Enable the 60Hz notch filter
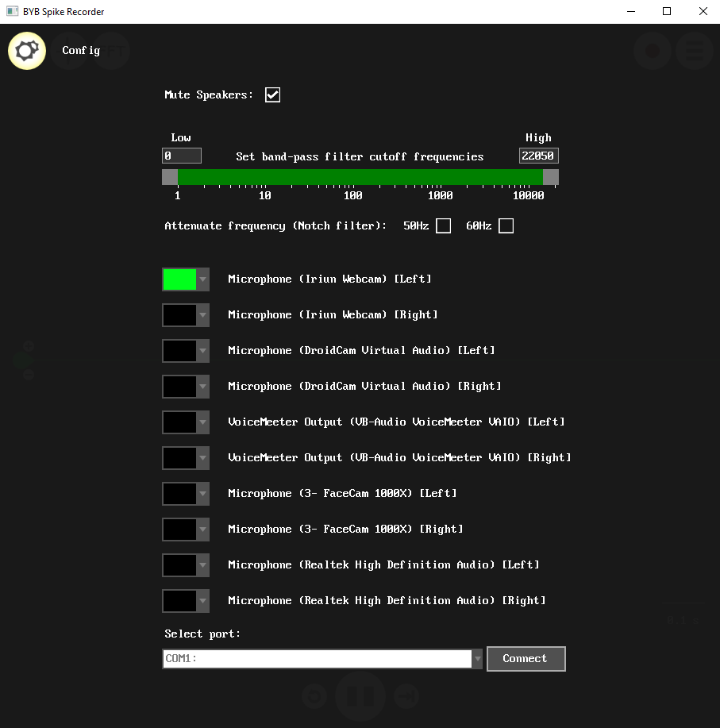This screenshot has height=728, width=720. [506, 226]
